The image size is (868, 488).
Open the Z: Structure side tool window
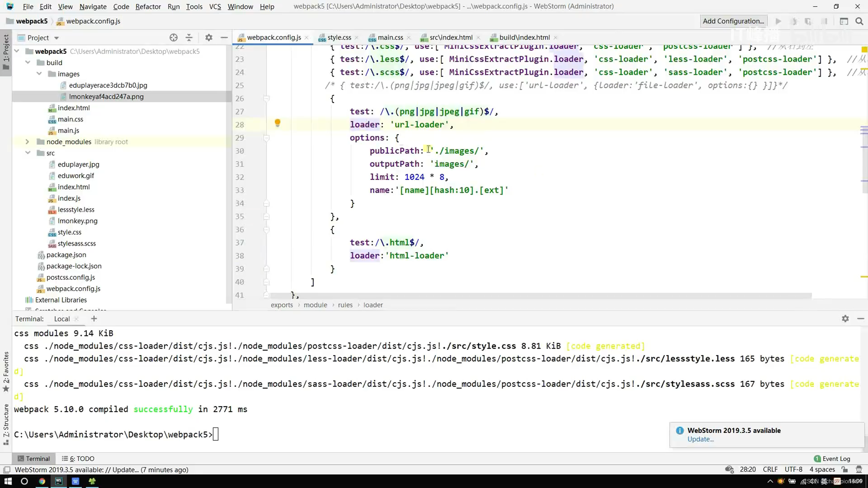point(6,424)
